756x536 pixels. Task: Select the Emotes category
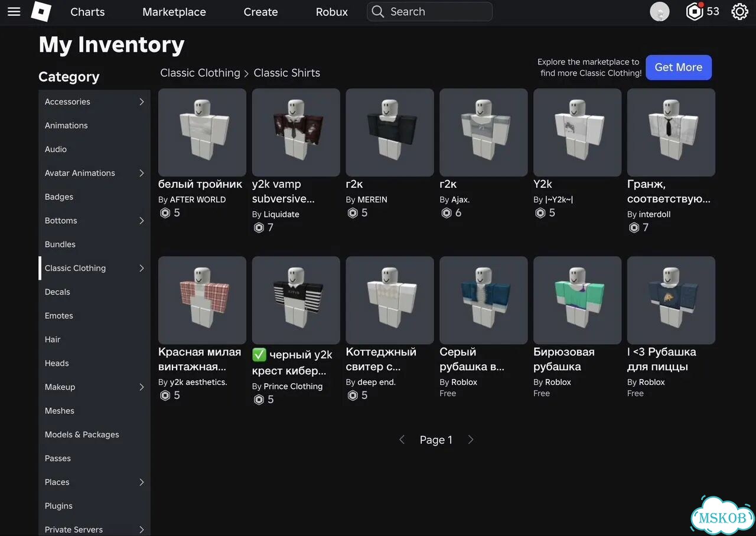point(94,316)
